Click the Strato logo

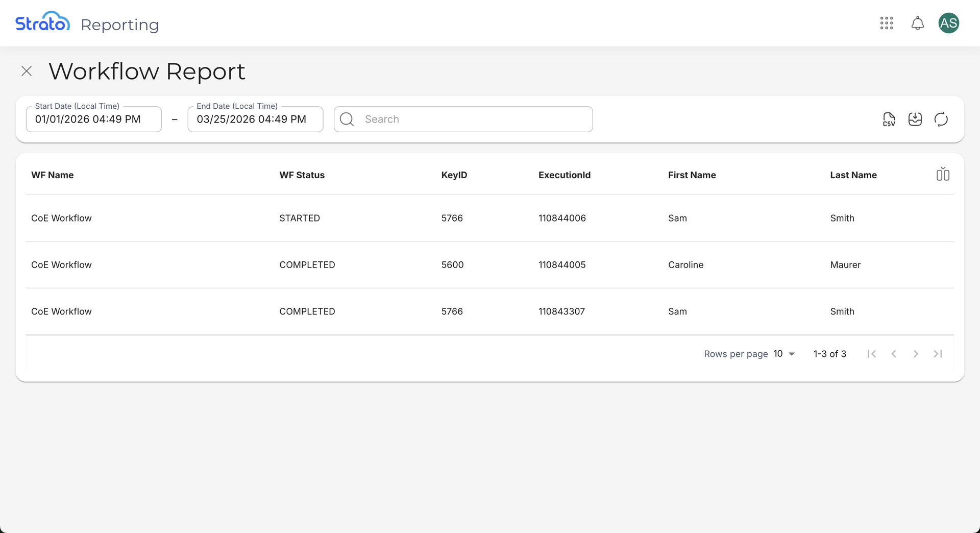click(42, 23)
